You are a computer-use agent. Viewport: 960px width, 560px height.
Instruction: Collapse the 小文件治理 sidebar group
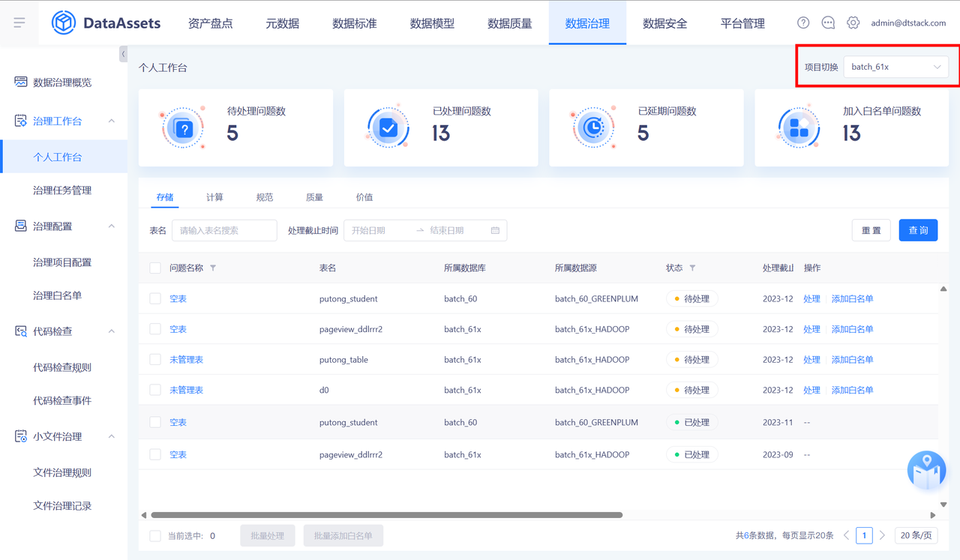tap(112, 436)
